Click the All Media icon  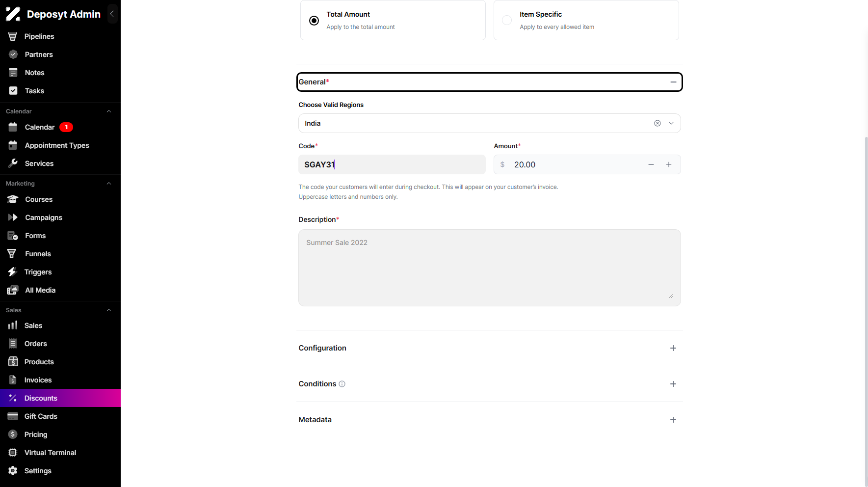(x=13, y=290)
